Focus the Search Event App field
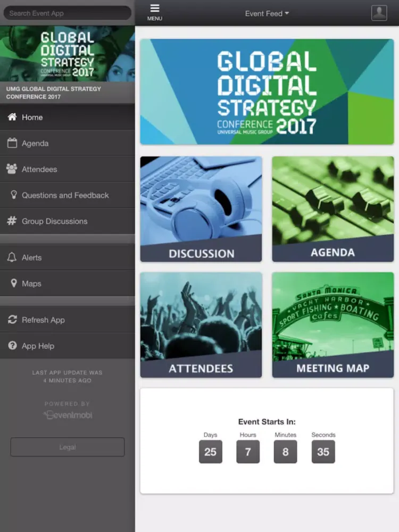The height and width of the screenshot is (532, 399). pos(67,13)
